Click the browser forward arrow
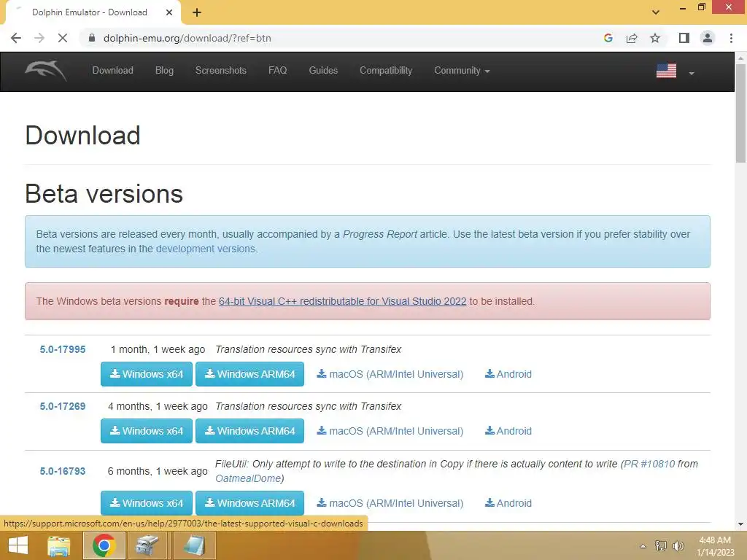747x560 pixels. (x=39, y=38)
